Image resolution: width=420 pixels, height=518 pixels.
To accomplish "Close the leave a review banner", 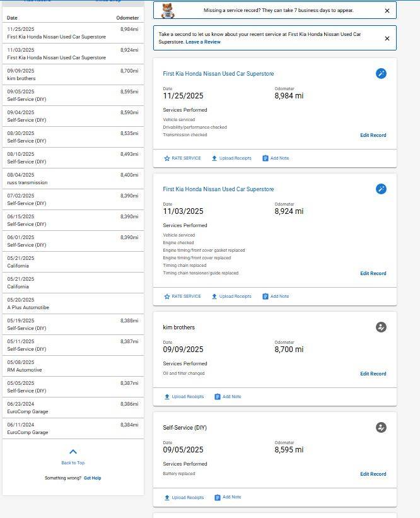I will point(387,38).
